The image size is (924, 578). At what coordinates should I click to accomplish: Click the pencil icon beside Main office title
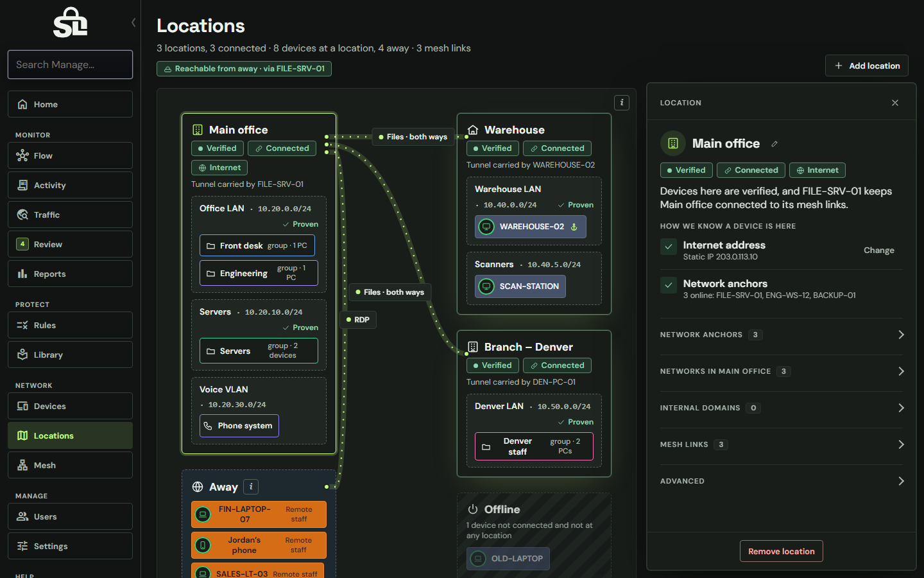coord(774,144)
